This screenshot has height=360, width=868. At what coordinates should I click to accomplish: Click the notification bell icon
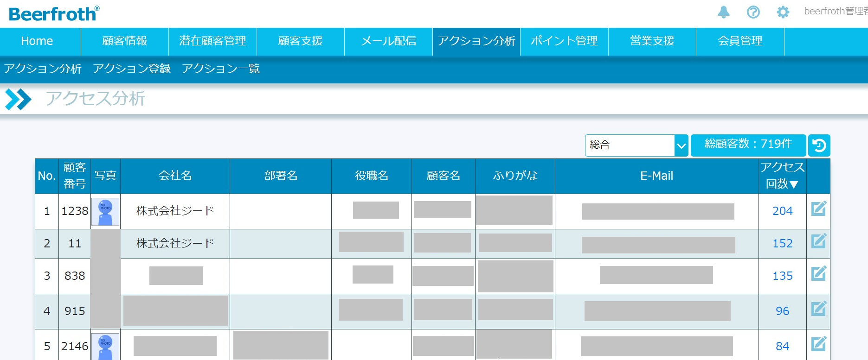coord(723,12)
